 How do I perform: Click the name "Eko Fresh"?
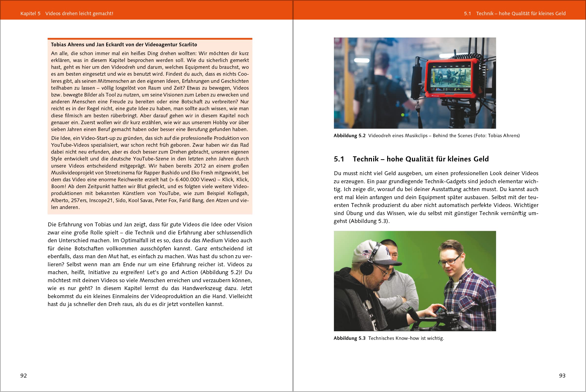coord(203,173)
